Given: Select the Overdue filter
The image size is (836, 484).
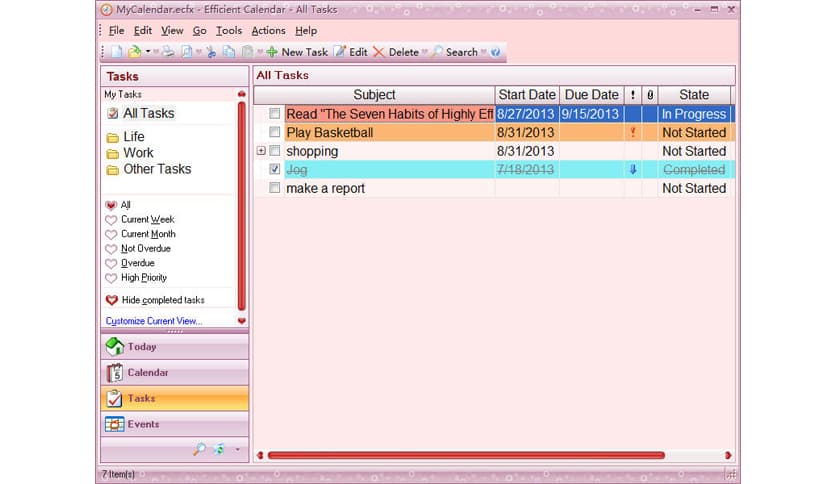Looking at the screenshot, I should tap(130, 263).
